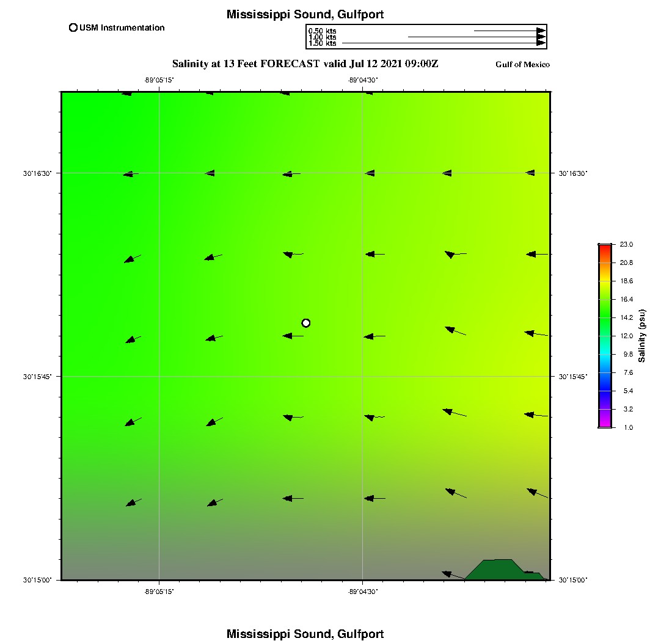Click the 1.00 kts label in the speed legend
Screen dimensions: 672x641
coord(322,37)
